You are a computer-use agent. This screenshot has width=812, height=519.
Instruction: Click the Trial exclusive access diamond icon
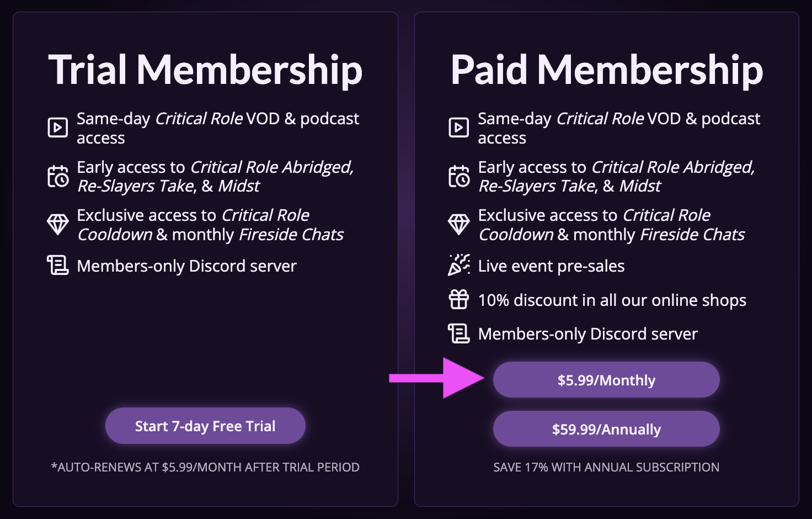(57, 224)
